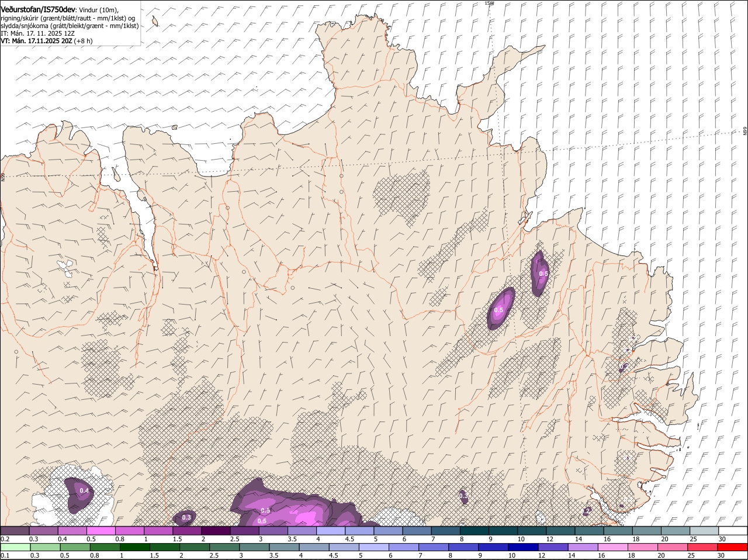Click the lower legend green swatch labeled 0.8
The height and width of the screenshot is (560, 748).
coord(105,547)
